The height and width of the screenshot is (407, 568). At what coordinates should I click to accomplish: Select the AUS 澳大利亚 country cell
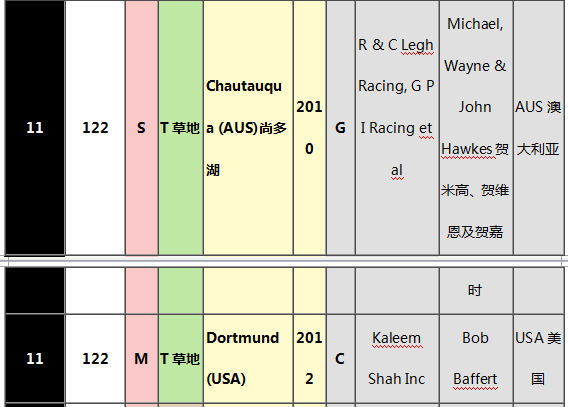[x=539, y=127]
